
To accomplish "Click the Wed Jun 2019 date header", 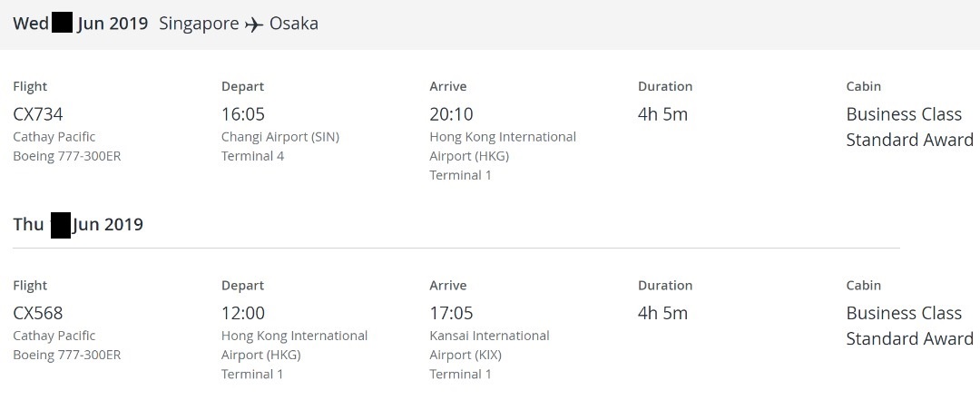I will click(80, 24).
